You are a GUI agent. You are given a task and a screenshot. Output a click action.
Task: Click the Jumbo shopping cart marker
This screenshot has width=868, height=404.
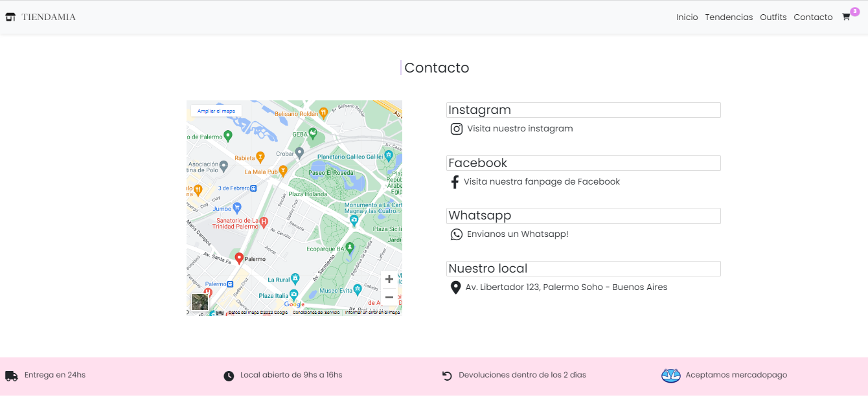coord(237,208)
